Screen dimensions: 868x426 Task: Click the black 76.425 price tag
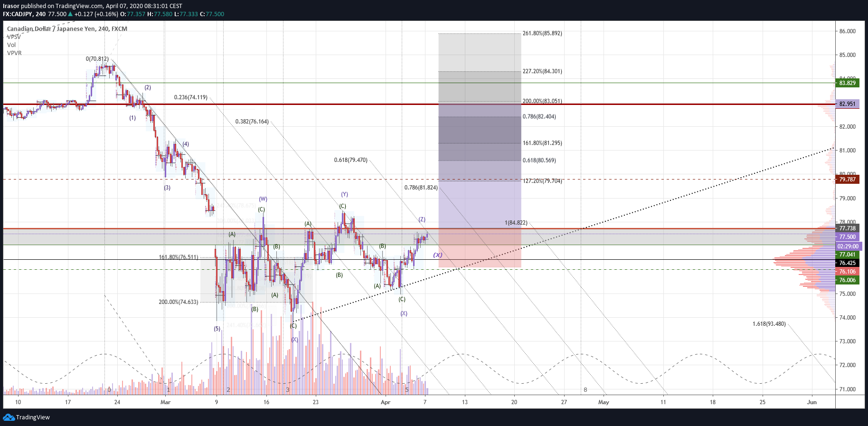point(847,263)
